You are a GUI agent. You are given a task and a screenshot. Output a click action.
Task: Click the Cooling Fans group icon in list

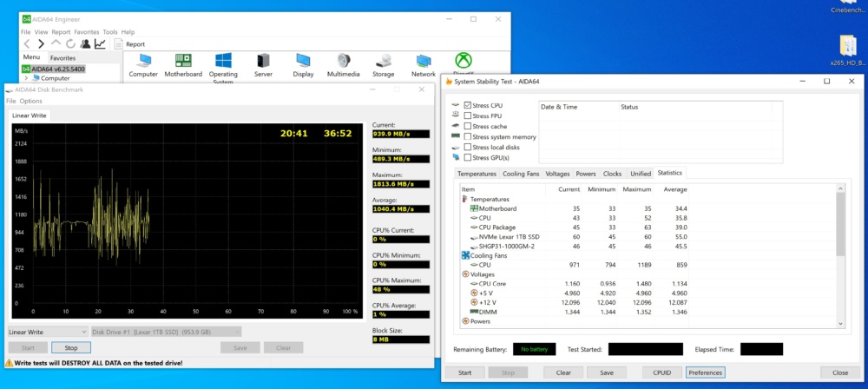point(465,256)
